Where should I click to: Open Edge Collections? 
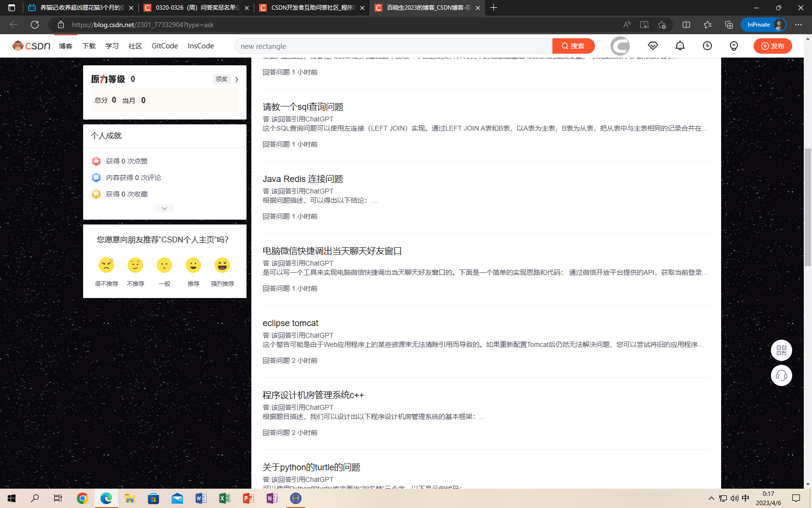tap(729, 25)
